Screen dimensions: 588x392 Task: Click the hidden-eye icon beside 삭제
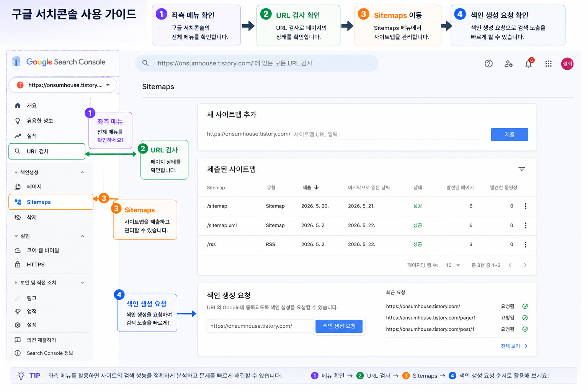pos(18,217)
